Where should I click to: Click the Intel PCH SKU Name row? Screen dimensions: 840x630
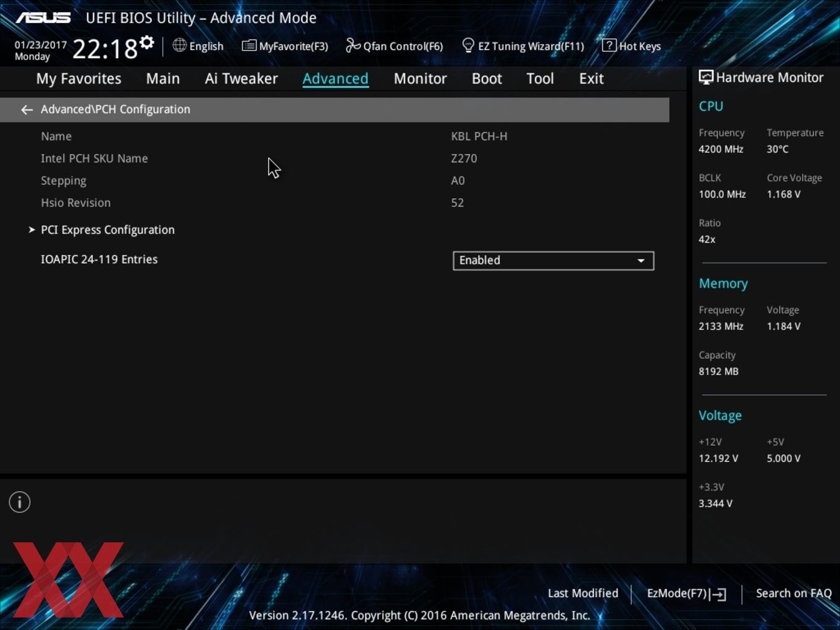coord(94,159)
